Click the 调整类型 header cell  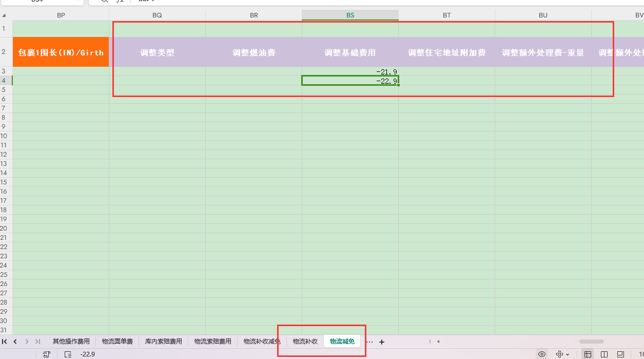tap(157, 52)
